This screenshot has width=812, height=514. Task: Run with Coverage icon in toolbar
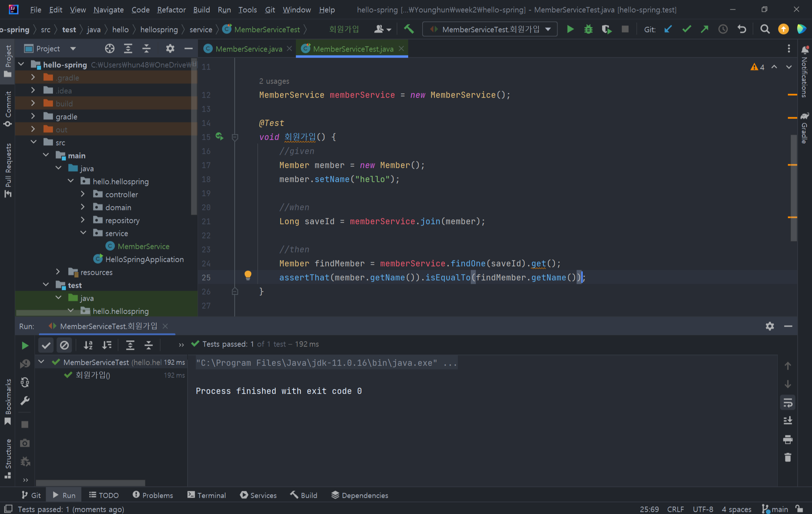[x=606, y=29]
